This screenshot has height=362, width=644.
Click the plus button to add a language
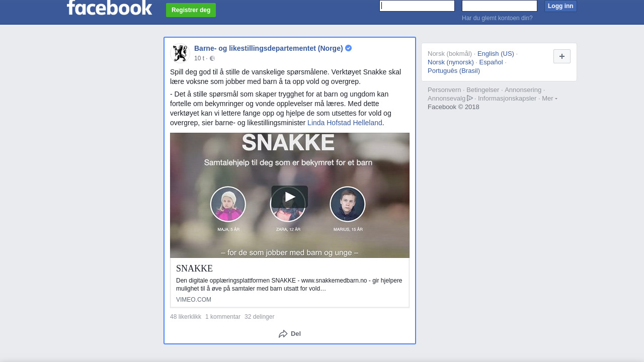[x=562, y=56]
